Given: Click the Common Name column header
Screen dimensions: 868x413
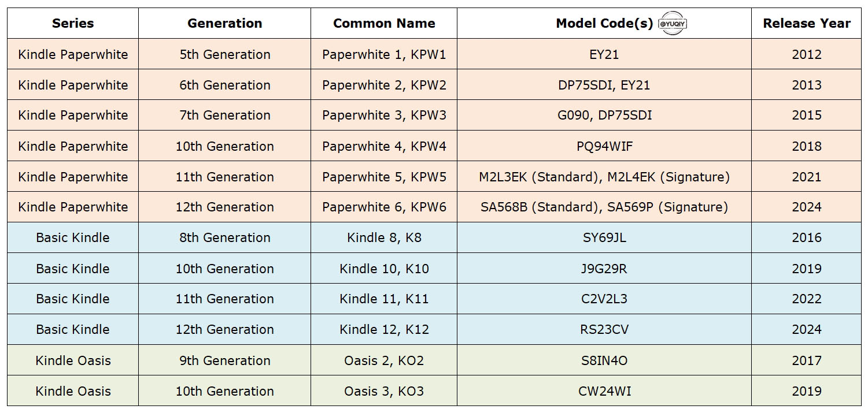Looking at the screenshot, I should pos(384,24).
